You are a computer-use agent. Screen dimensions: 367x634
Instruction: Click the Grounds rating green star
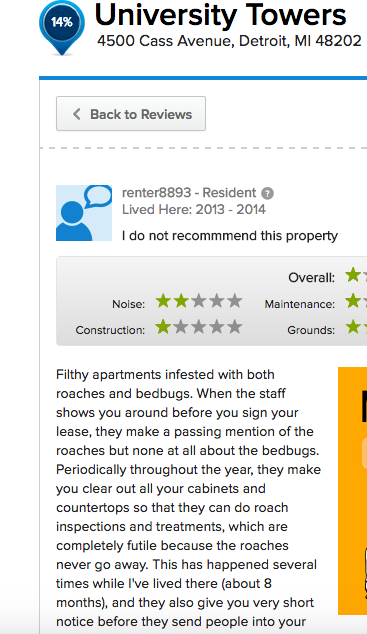tap(353, 327)
